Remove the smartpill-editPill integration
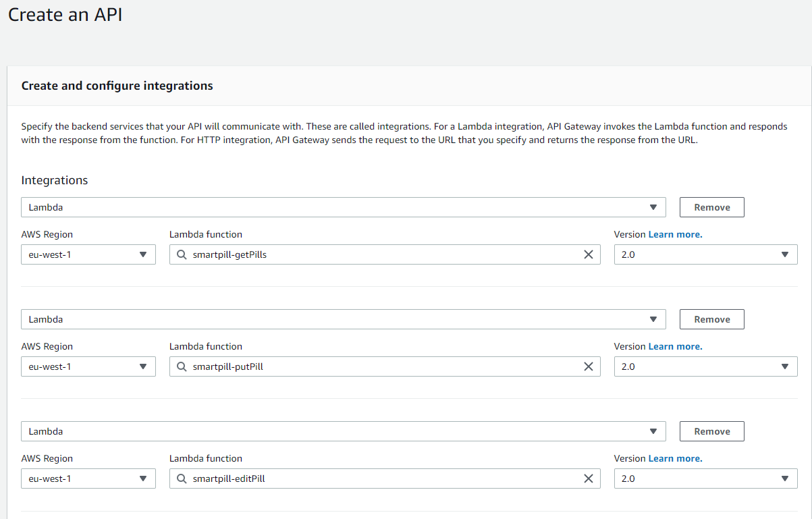Image resolution: width=812 pixels, height=519 pixels. pyautogui.click(x=711, y=431)
